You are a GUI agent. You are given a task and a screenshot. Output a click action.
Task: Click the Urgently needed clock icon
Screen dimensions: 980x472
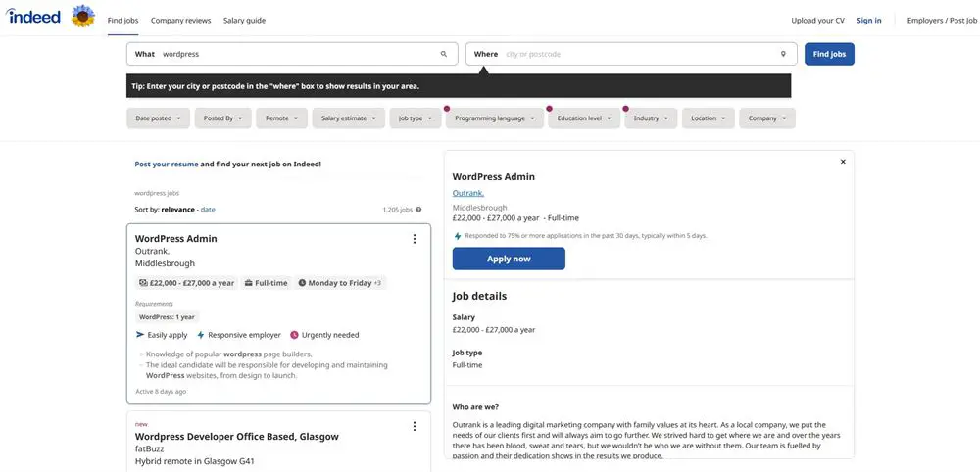[x=294, y=335]
